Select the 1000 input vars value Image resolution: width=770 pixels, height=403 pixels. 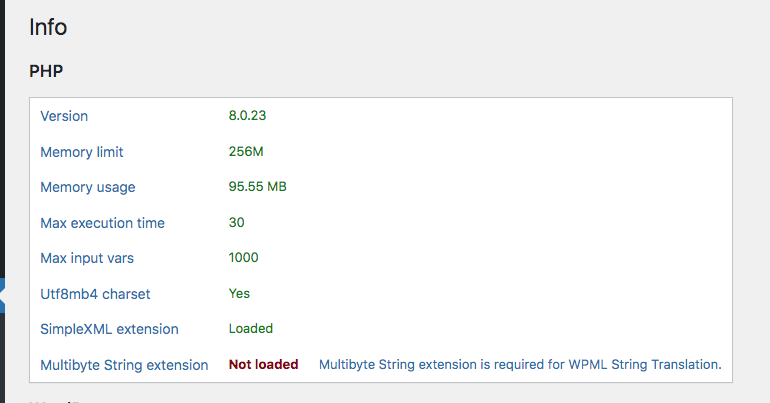[243, 258]
